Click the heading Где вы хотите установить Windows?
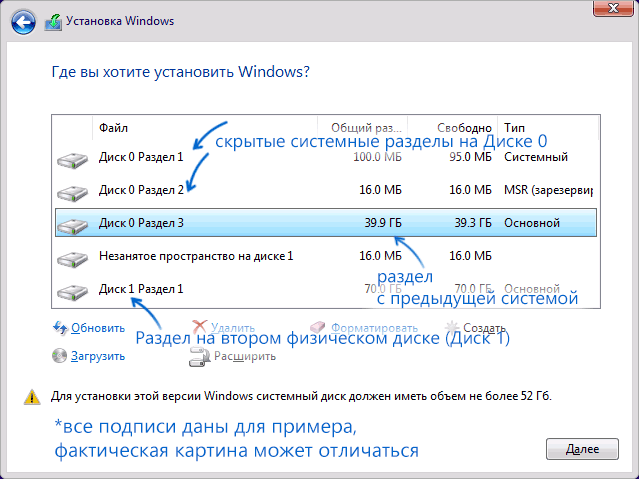This screenshot has height=479, width=639. click(181, 72)
